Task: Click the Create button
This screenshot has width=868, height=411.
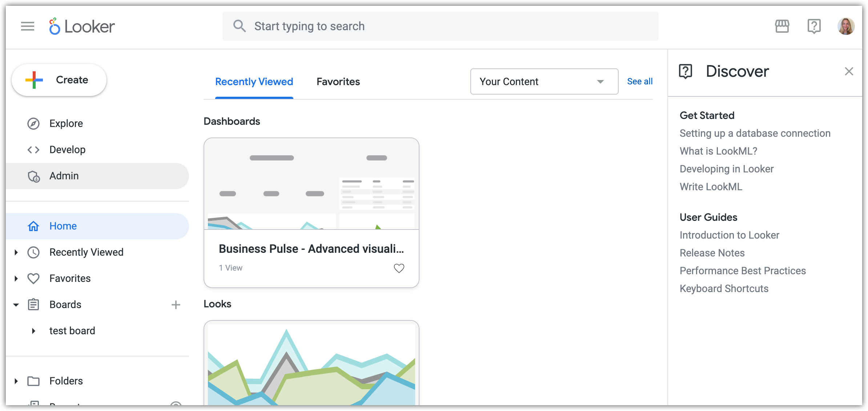Action: click(x=59, y=80)
